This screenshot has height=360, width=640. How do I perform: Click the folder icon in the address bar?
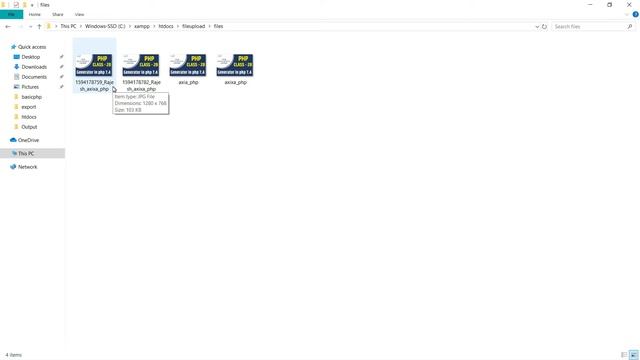coord(49,26)
